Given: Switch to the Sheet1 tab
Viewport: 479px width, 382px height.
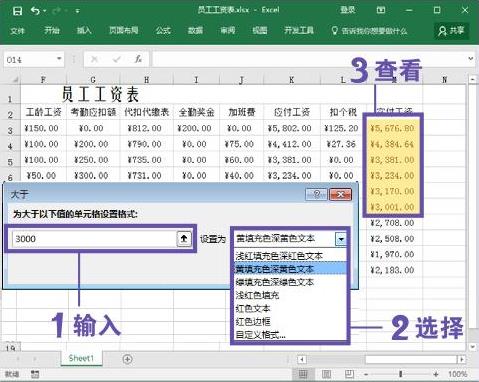Looking at the screenshot, I should 81,358.
